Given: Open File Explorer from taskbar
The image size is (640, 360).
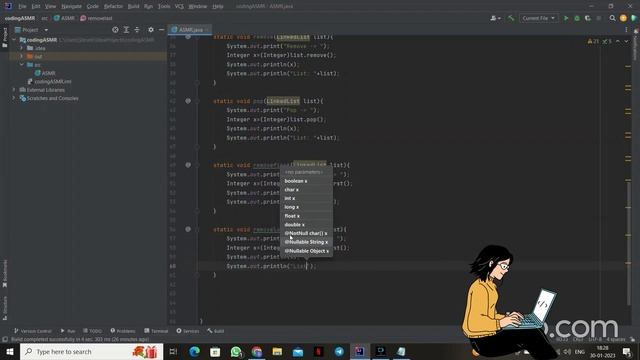Looking at the screenshot, I should click(277, 351).
